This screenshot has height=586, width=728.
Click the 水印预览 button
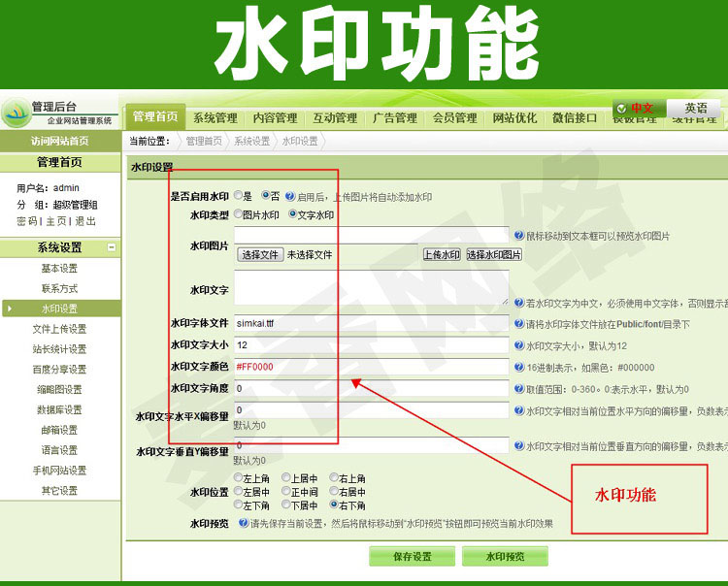pos(505,556)
